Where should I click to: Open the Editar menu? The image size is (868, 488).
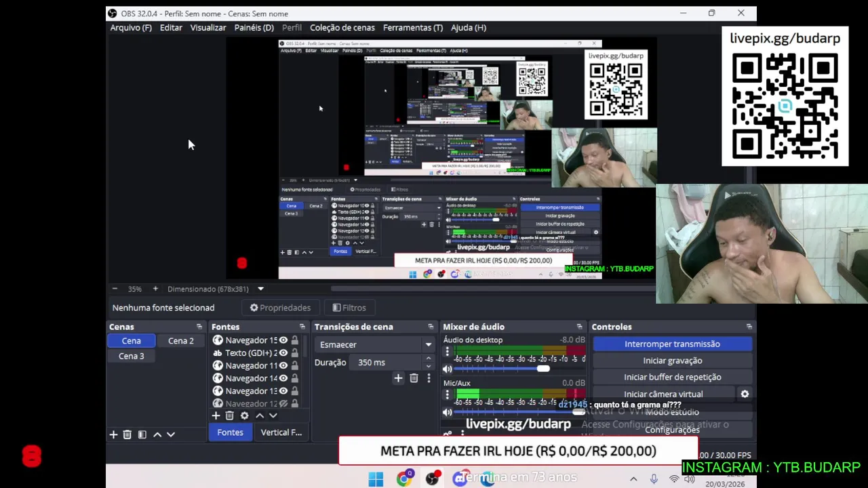[x=171, y=28]
